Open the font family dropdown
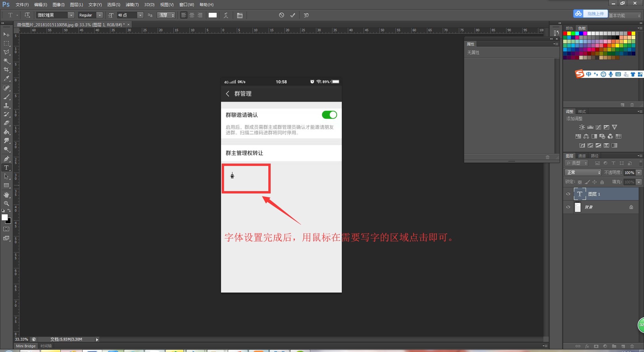 [71, 15]
